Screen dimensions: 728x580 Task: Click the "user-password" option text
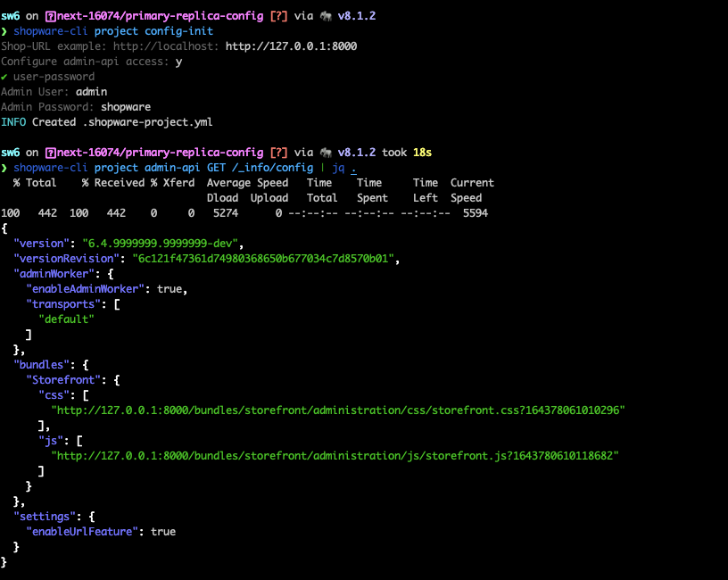tap(54, 77)
